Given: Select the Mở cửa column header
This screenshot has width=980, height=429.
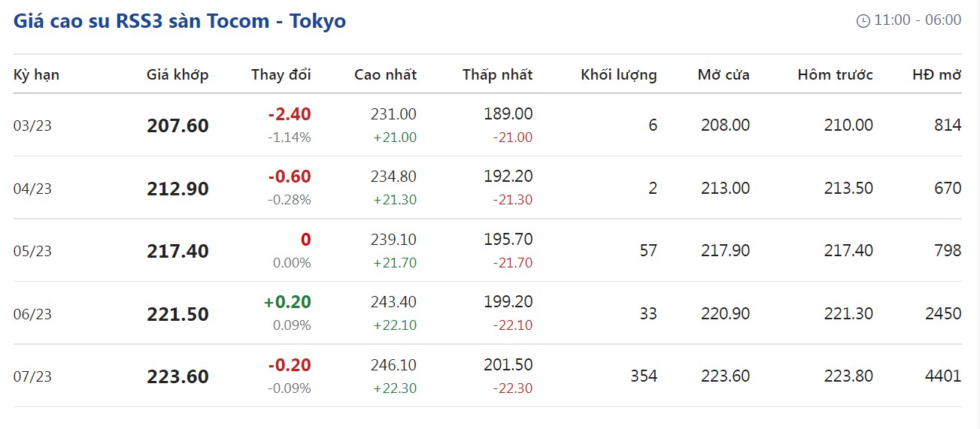Looking at the screenshot, I should pos(724,74).
